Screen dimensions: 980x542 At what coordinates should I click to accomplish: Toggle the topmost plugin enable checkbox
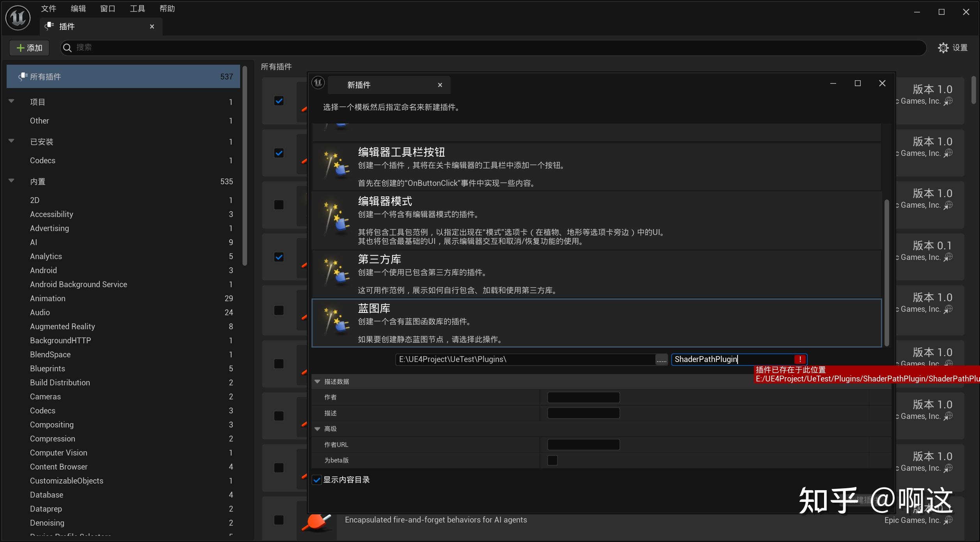coord(279,101)
